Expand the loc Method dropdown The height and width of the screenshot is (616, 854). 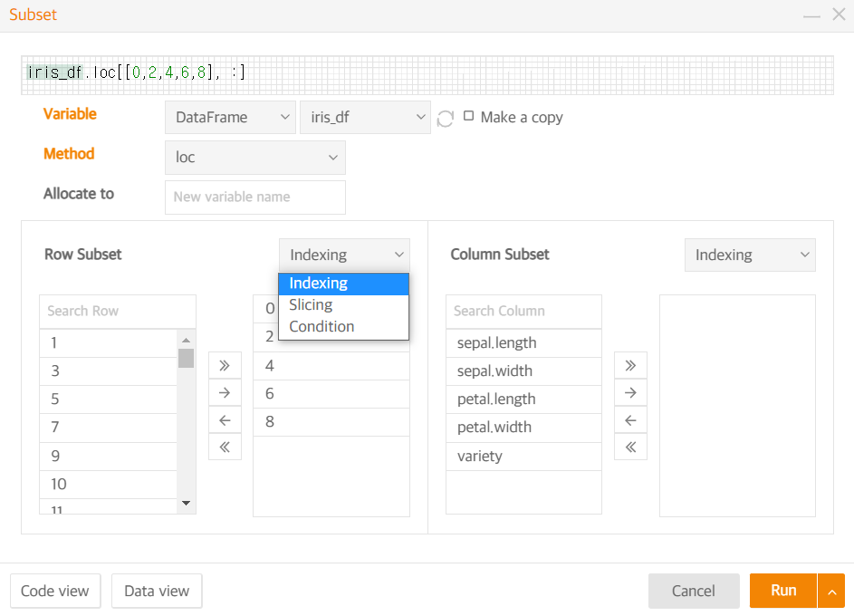tap(255, 158)
